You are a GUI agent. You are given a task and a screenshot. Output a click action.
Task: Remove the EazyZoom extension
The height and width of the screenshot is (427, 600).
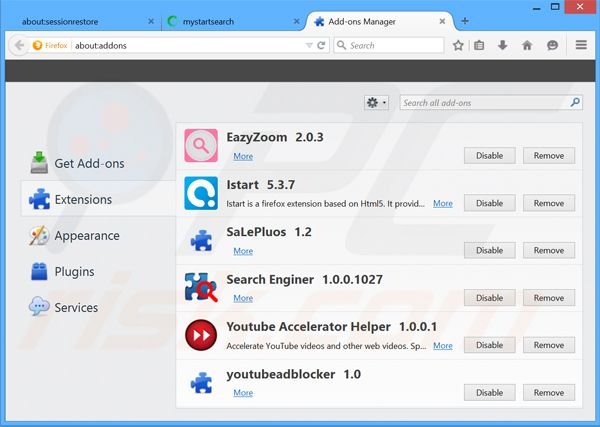click(x=549, y=155)
